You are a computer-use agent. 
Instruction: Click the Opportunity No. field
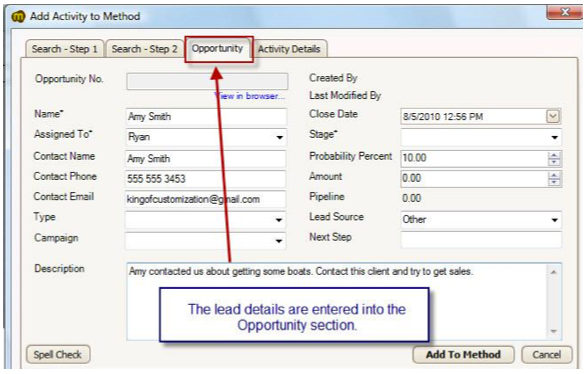tap(207, 81)
